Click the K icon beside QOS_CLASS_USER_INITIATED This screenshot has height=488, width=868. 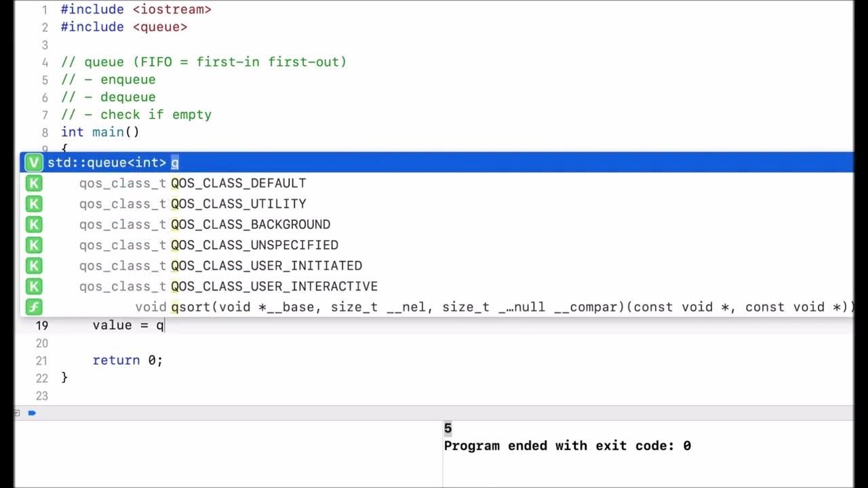33,266
